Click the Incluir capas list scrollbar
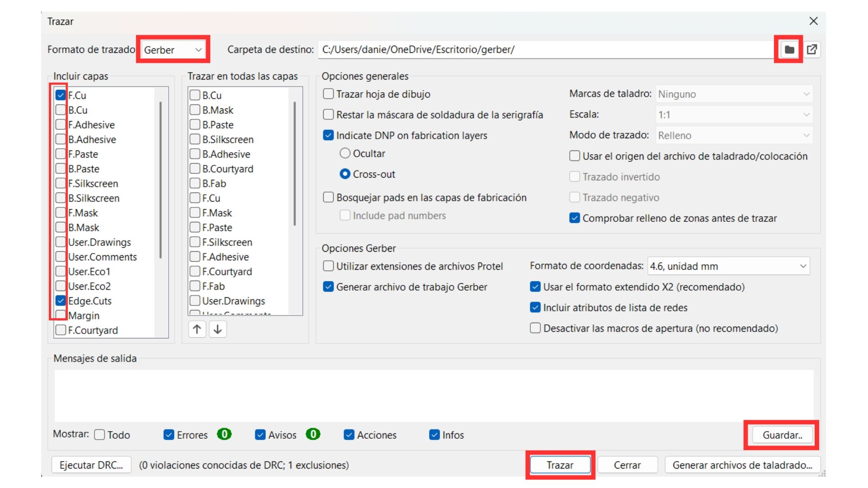 click(160, 181)
